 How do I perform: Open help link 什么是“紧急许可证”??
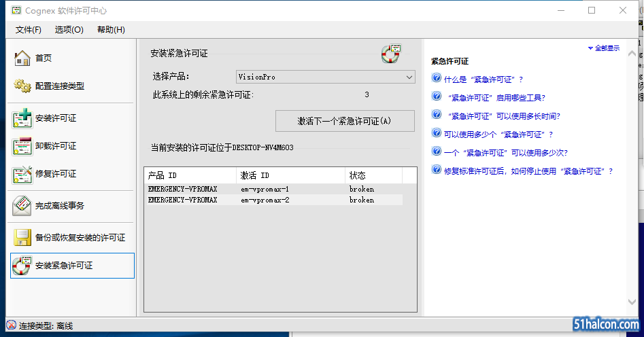pyautogui.click(x=483, y=79)
